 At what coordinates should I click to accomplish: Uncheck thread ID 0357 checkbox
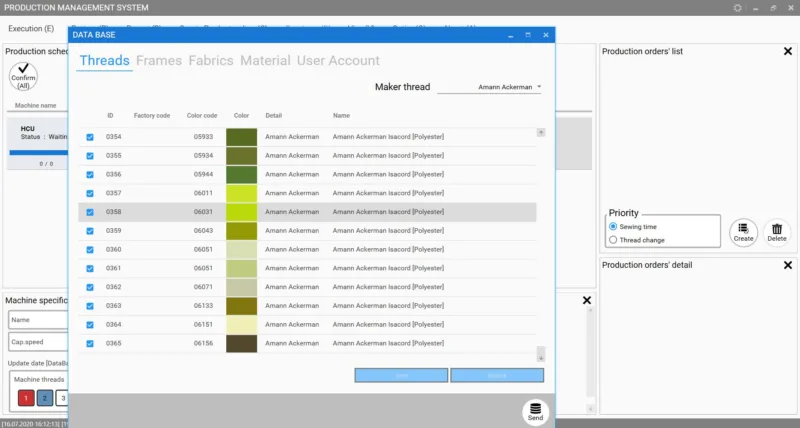[90, 193]
